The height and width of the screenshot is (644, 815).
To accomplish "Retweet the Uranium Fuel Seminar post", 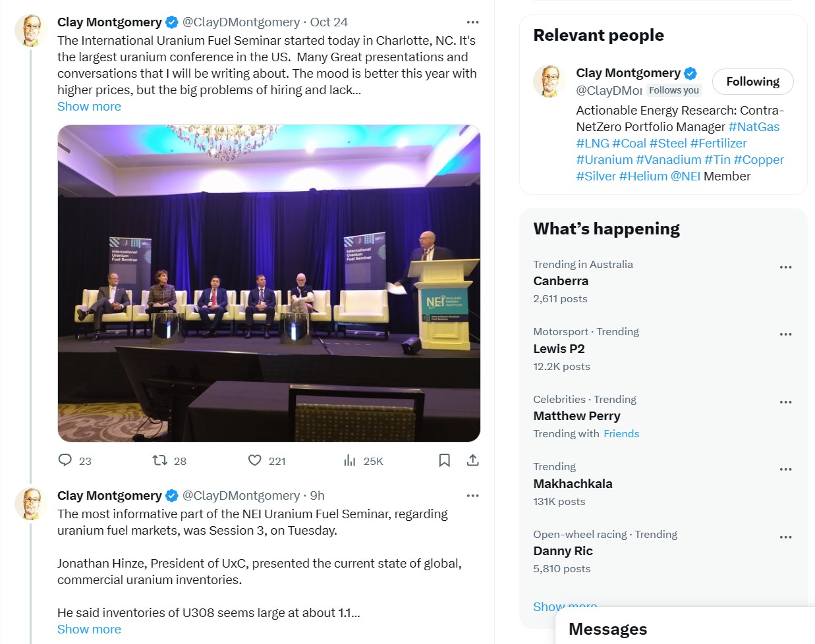I will click(x=159, y=460).
